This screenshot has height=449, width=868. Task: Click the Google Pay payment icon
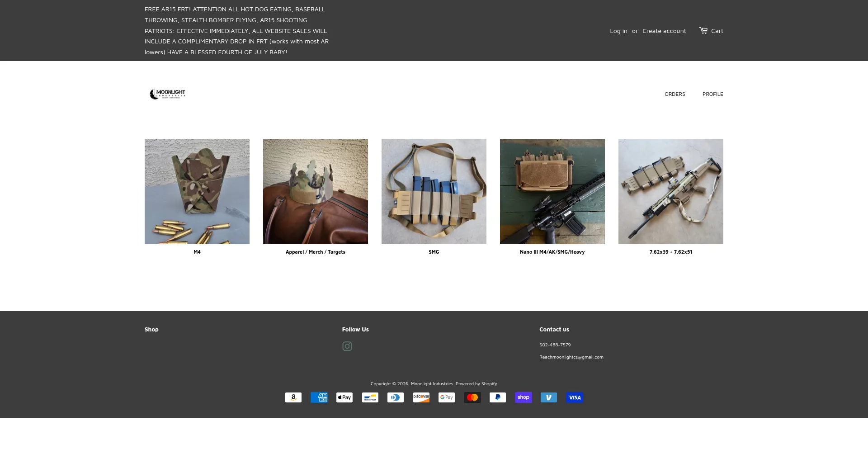pos(447,397)
